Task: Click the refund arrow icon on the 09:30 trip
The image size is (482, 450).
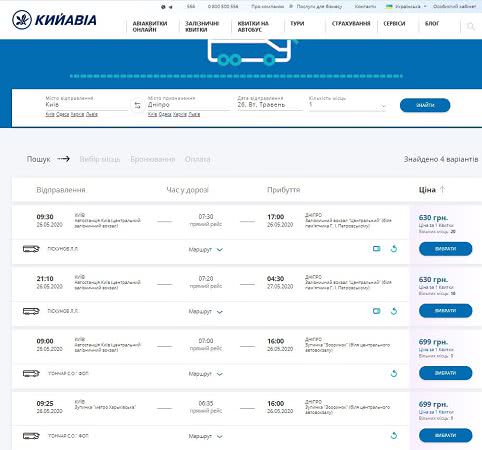Action: pos(394,249)
